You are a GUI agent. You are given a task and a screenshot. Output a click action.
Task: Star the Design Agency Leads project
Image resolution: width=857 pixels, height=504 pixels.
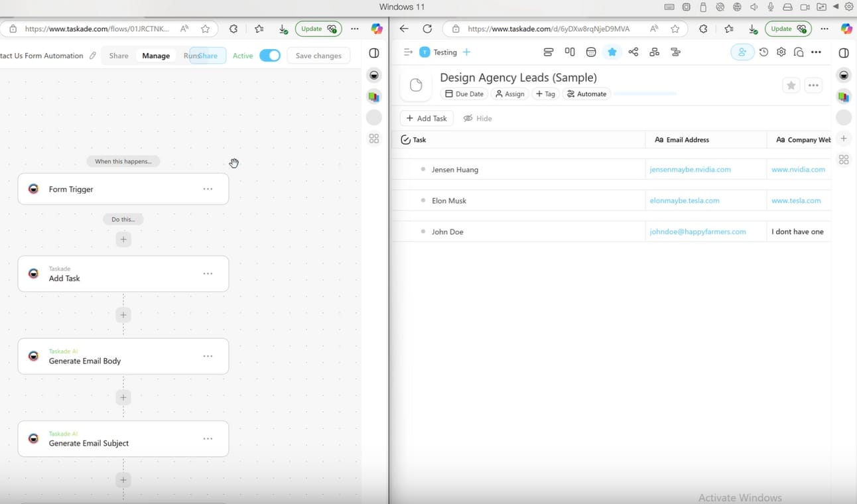tap(791, 85)
